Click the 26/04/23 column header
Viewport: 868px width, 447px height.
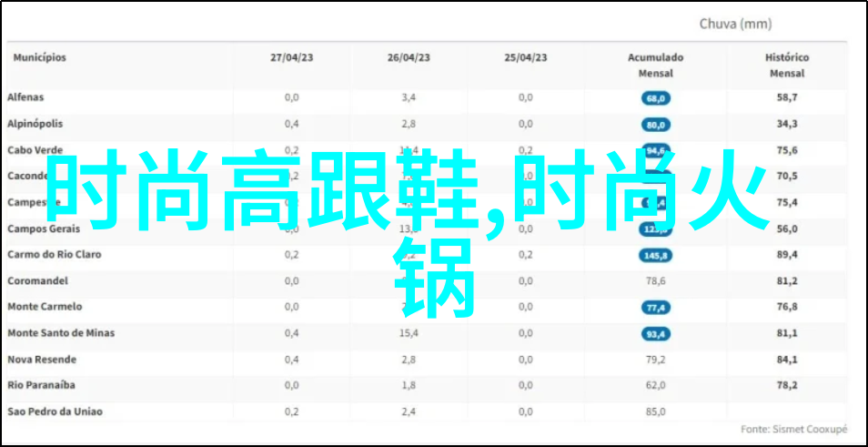(409, 57)
